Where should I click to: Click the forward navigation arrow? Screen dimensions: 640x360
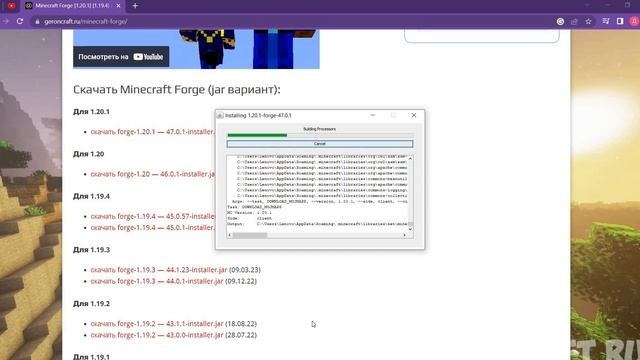(5, 21)
